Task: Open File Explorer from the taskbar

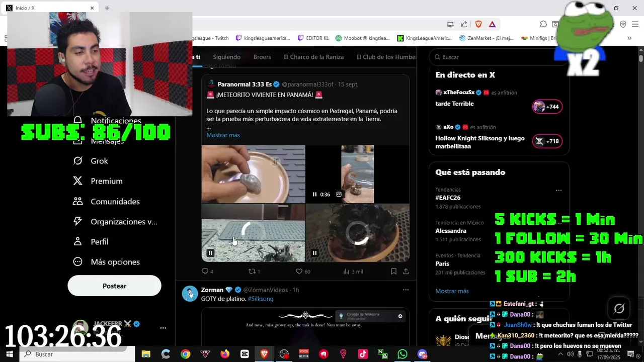Action: [146, 354]
